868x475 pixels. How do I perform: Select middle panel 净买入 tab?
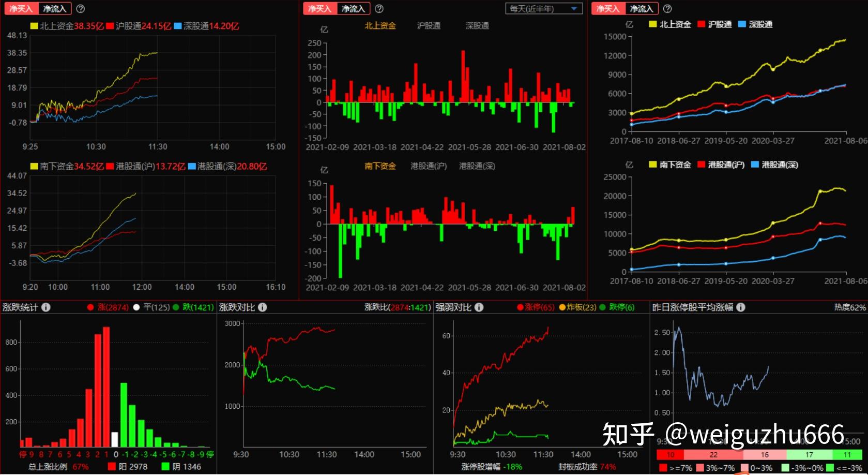coord(320,9)
